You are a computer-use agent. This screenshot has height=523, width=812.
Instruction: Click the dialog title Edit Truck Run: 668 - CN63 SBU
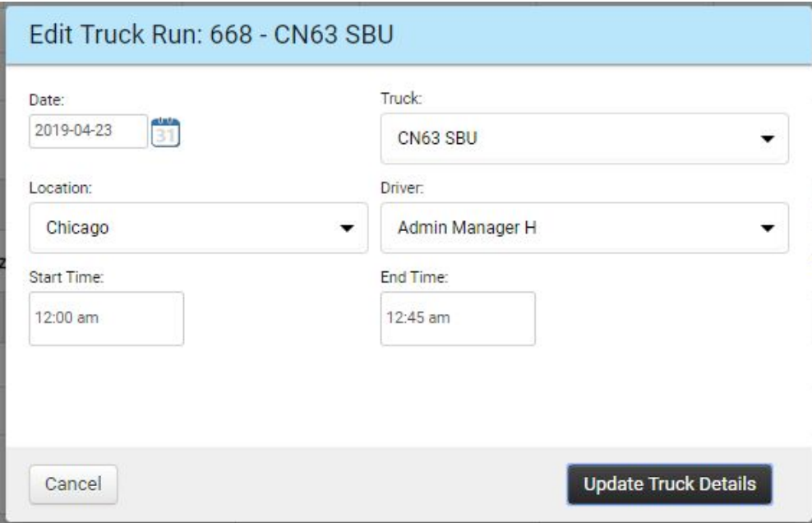[211, 35]
